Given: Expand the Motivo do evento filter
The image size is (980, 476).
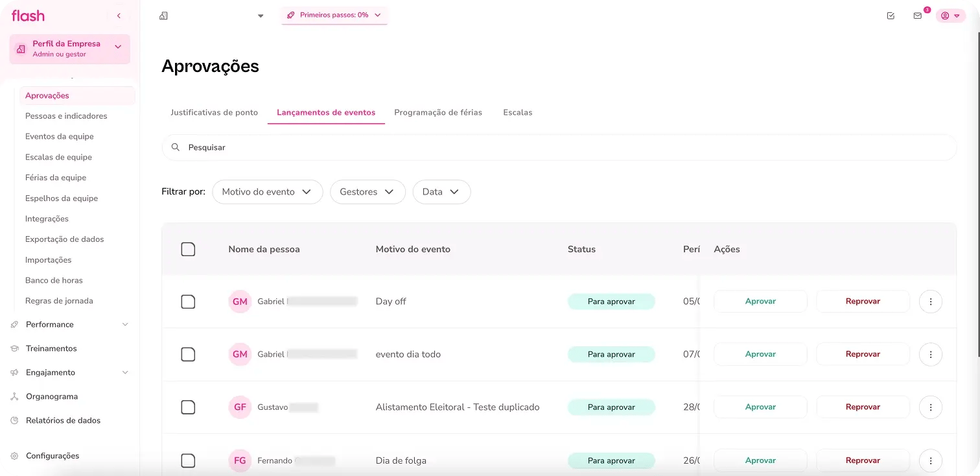Looking at the screenshot, I should pos(267,192).
